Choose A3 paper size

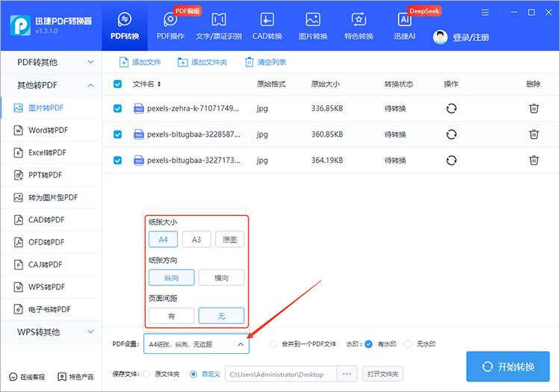(x=196, y=240)
